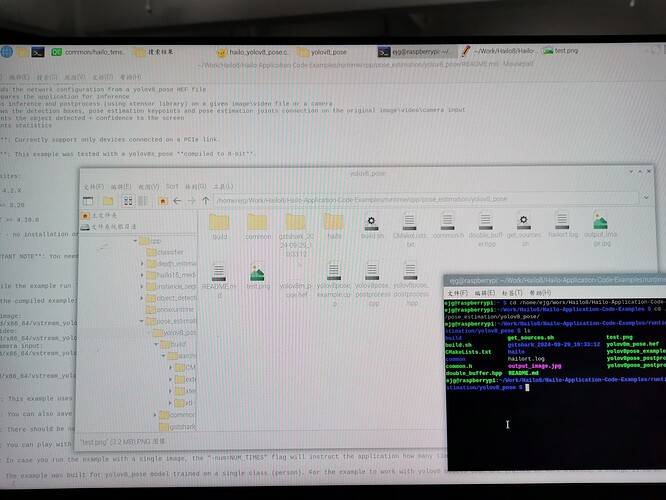Expand hailo15_medi folder in tree

click(x=142, y=275)
